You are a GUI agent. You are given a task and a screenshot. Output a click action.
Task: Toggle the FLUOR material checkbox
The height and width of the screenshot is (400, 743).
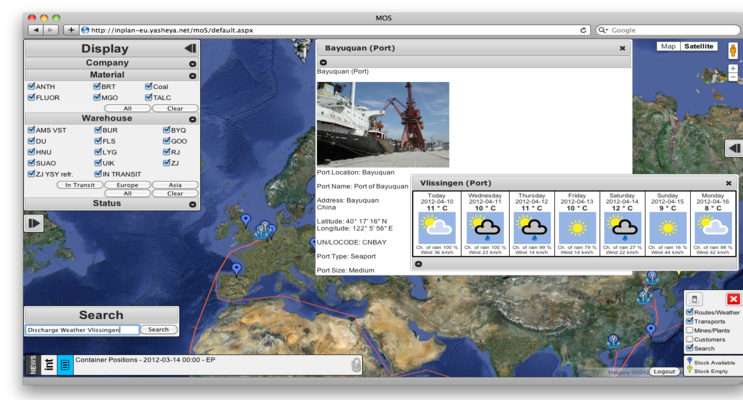point(31,97)
